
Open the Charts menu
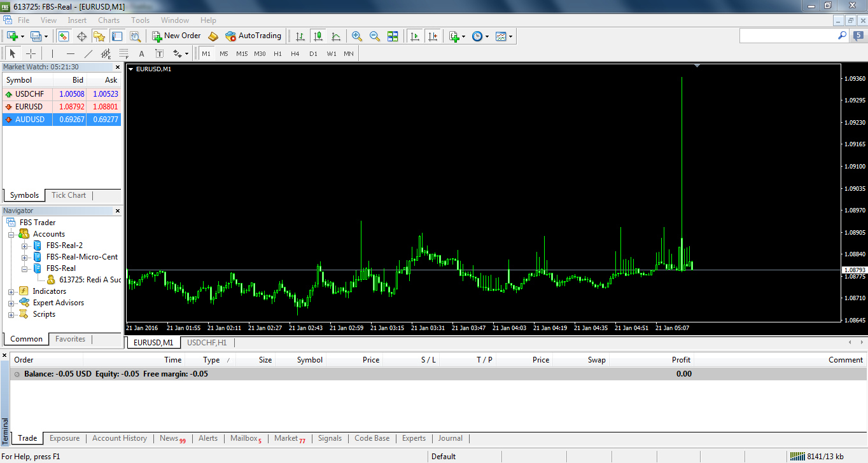(109, 20)
